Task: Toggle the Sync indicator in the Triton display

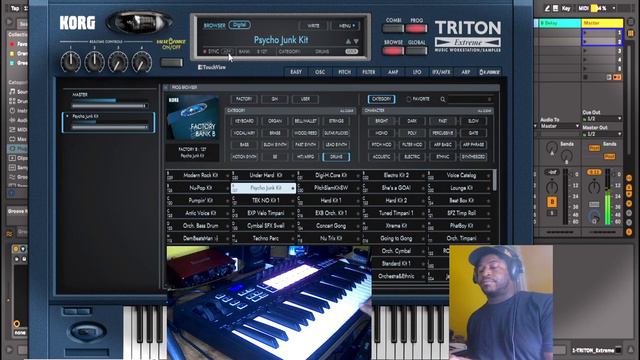Action: pyautogui.click(x=205, y=52)
